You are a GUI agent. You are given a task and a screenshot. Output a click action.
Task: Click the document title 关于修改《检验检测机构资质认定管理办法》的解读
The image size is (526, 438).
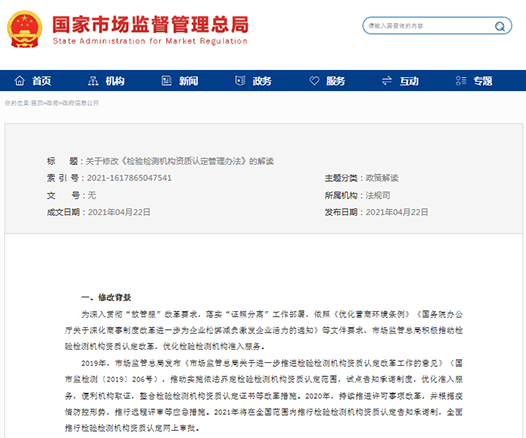(179, 161)
